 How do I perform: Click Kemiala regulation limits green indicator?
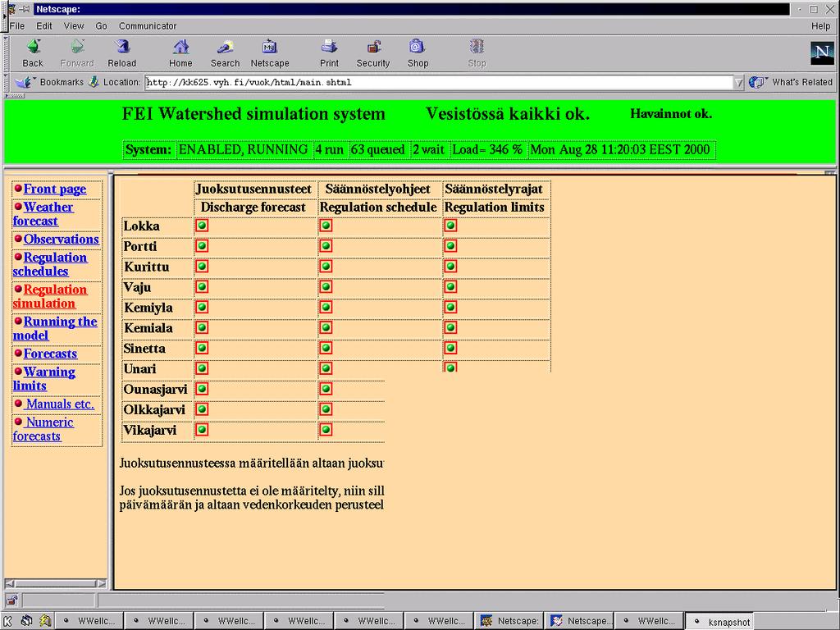450,327
